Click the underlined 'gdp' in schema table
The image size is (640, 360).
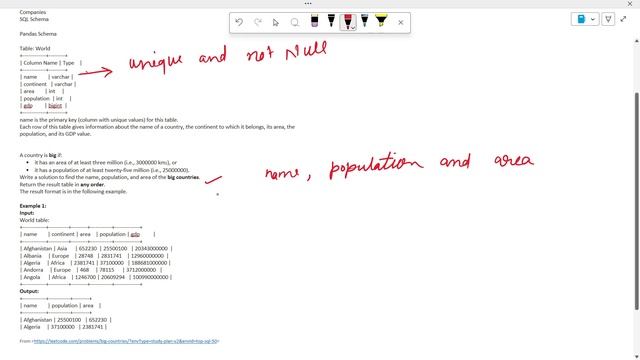tap(28, 106)
